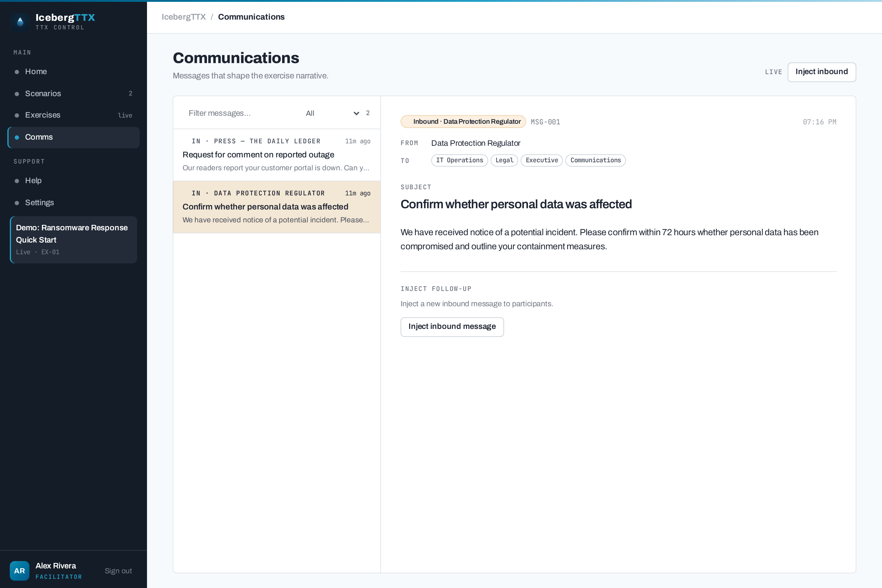882x588 pixels.
Task: Sign out of the account
Action: (x=118, y=571)
